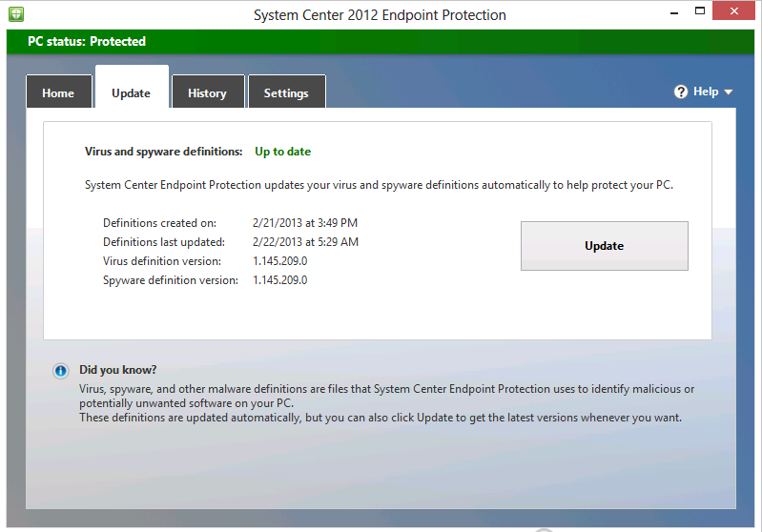Screen dimensions: 762x532
Task: Click the spyware definition version 1.145.209.0 value
Action: [x=280, y=280]
